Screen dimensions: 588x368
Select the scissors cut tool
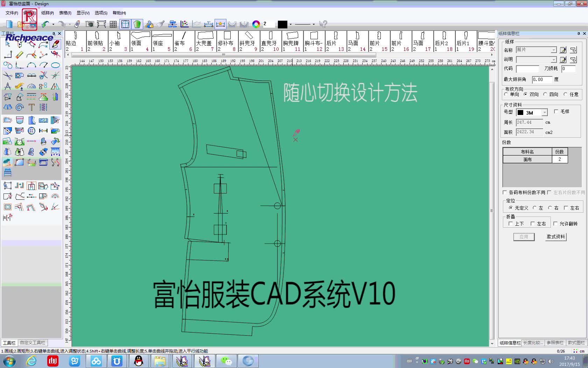[x=8, y=76]
